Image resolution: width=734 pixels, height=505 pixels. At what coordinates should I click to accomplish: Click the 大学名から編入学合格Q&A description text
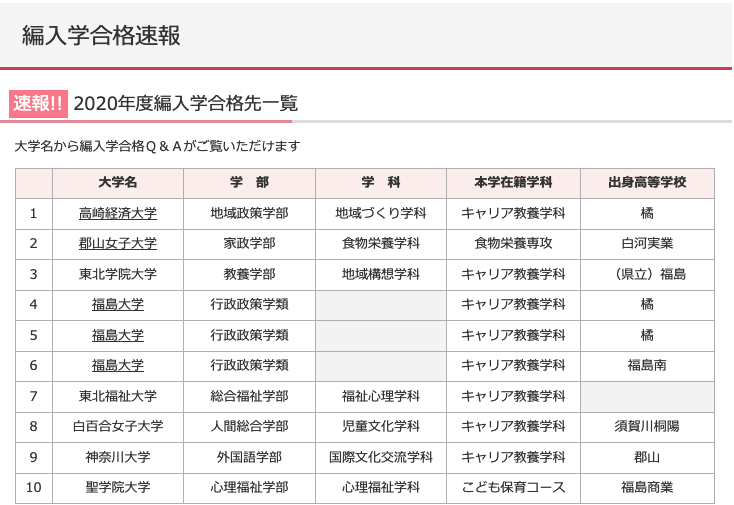[x=157, y=146]
